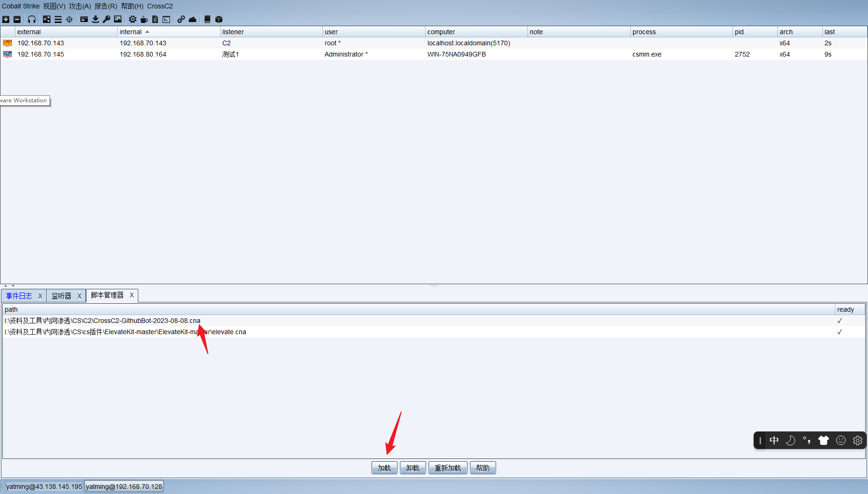The width and height of the screenshot is (868, 494).
Task: Click the plus icon to add a connection
Action: point(6,19)
